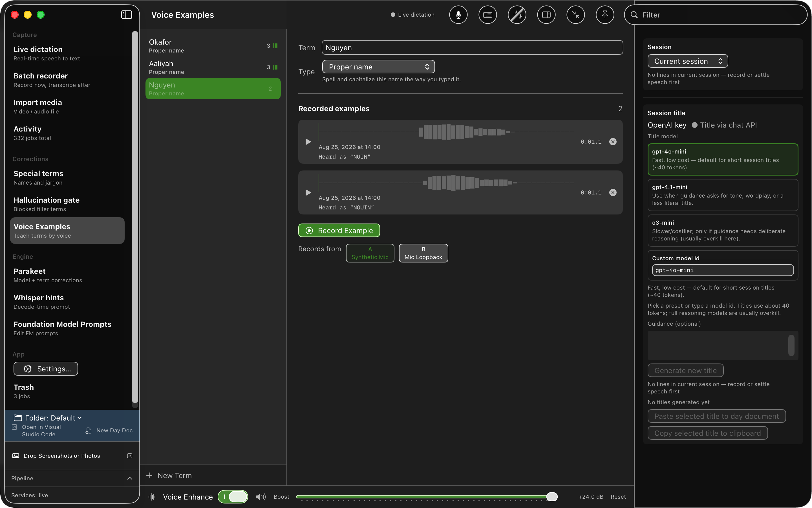Play the example heard as "NUIN"
This screenshot has height=508, width=812.
click(308, 142)
